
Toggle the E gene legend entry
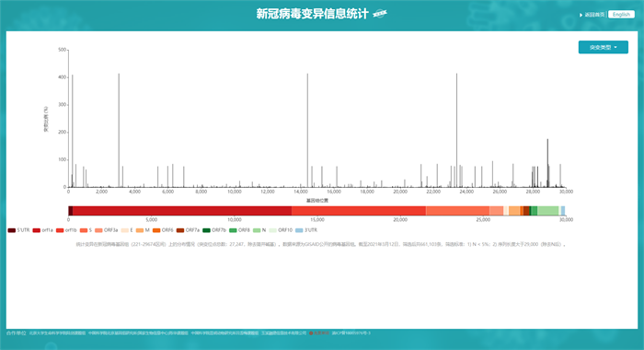click(x=127, y=230)
